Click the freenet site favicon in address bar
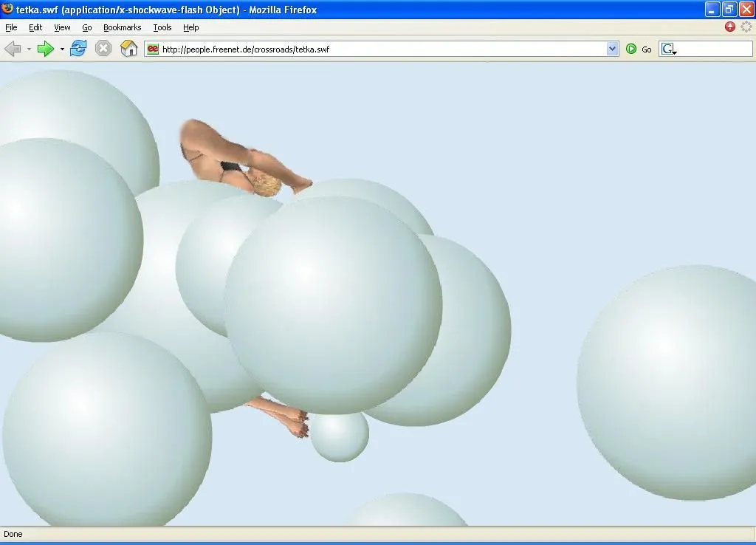Viewport: 756px width, 545px height. pos(151,49)
